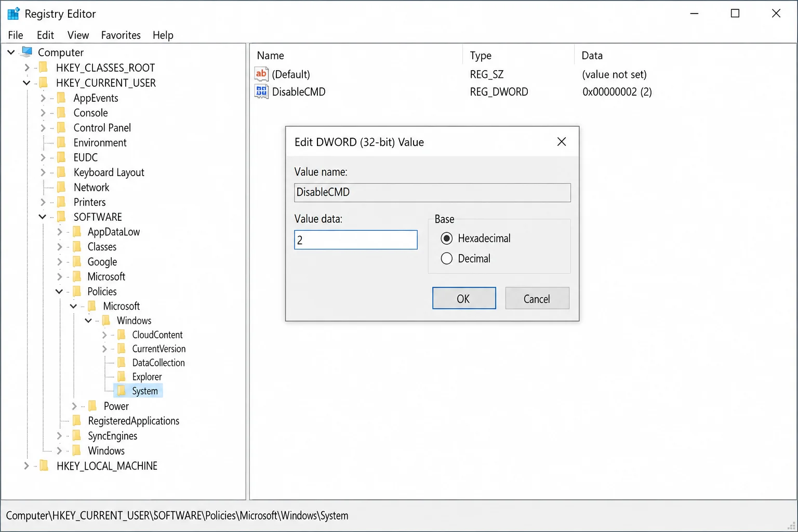Click the (value not set) data cell
The image size is (798, 532).
[x=614, y=74]
